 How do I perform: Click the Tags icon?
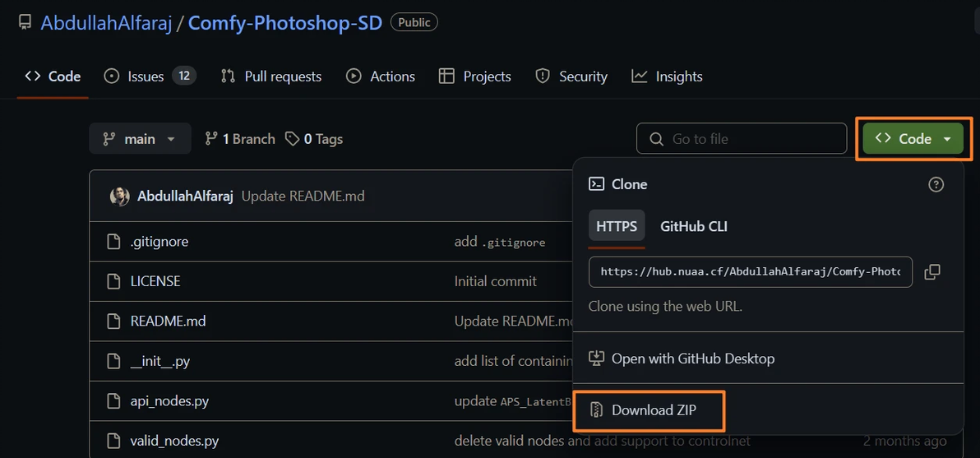pos(292,139)
